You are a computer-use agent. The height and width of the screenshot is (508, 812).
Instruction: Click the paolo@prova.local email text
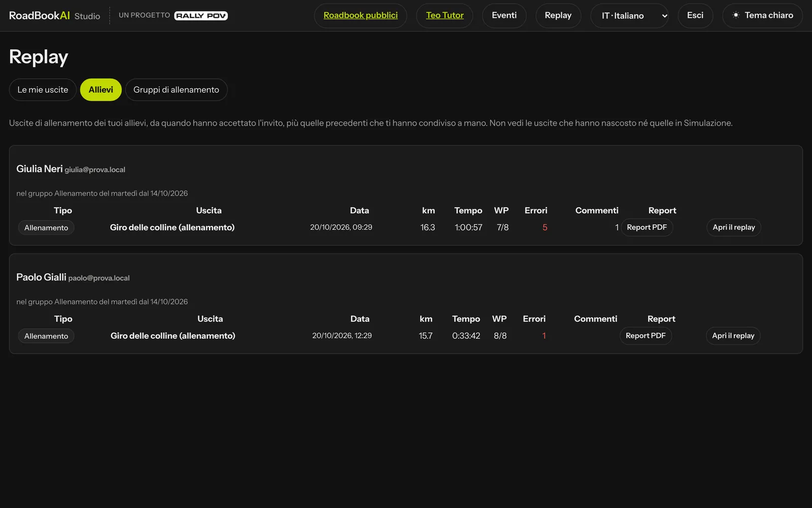(x=99, y=278)
